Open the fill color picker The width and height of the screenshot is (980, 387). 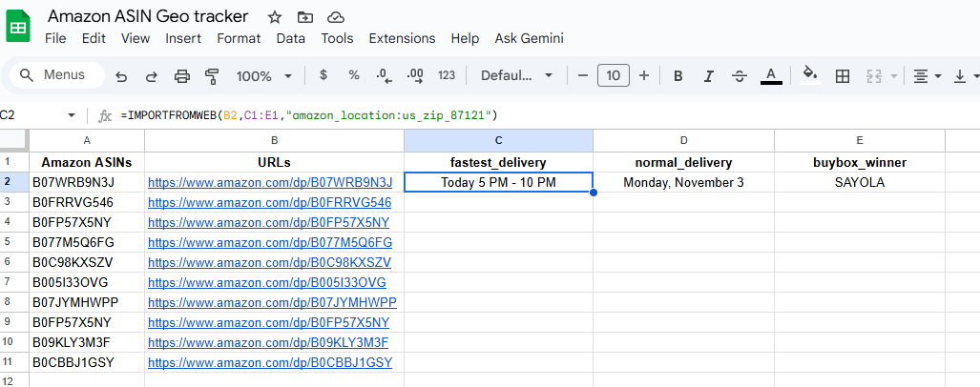810,76
